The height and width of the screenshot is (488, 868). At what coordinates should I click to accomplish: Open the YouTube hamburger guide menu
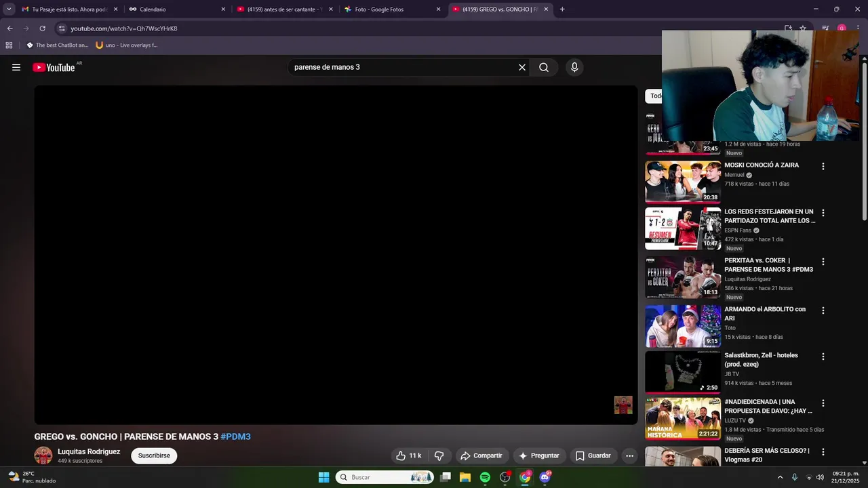[x=16, y=67]
